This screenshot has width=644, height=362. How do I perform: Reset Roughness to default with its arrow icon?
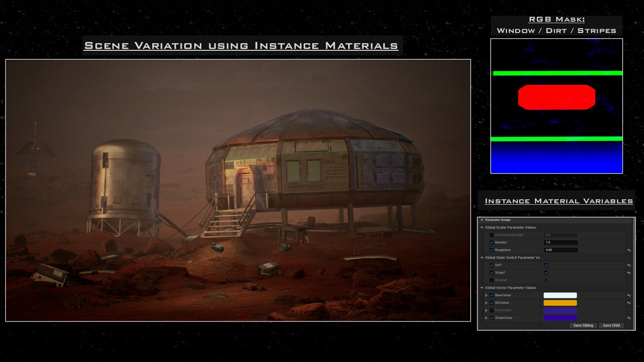(x=629, y=250)
